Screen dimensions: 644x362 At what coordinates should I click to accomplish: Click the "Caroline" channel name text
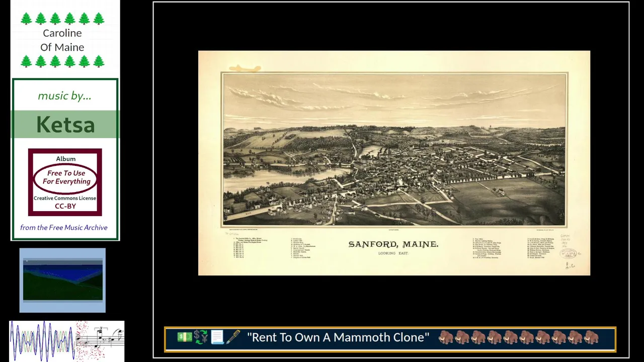click(62, 33)
